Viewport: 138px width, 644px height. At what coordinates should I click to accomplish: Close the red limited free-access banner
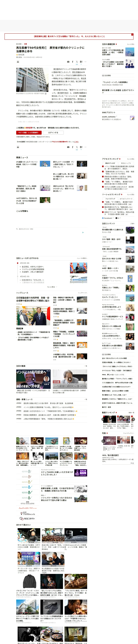(132, 34)
